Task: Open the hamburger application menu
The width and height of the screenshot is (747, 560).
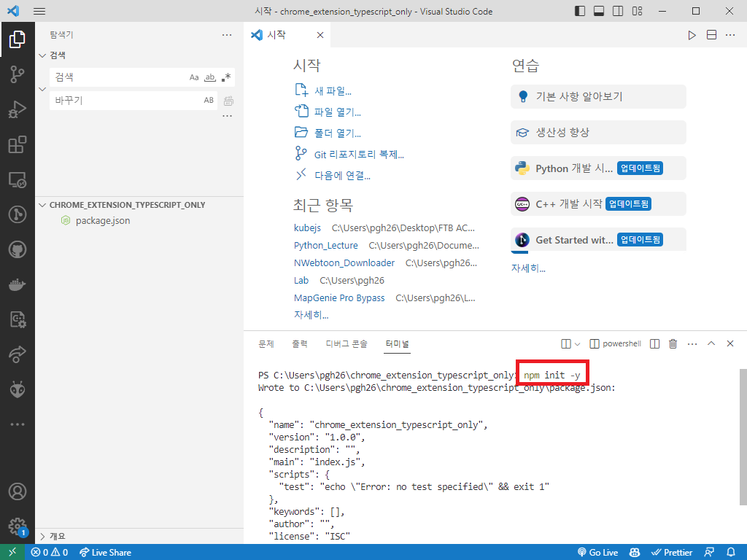Action: 39,11
